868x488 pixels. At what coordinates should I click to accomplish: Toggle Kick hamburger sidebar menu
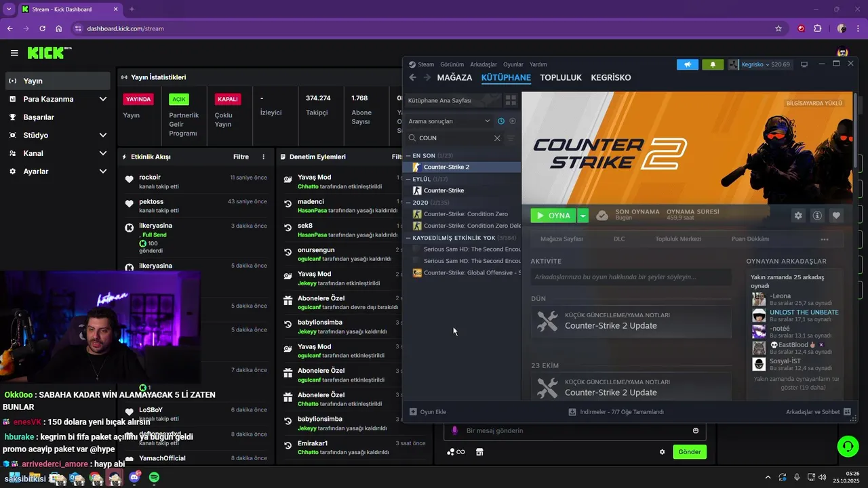pos(14,53)
